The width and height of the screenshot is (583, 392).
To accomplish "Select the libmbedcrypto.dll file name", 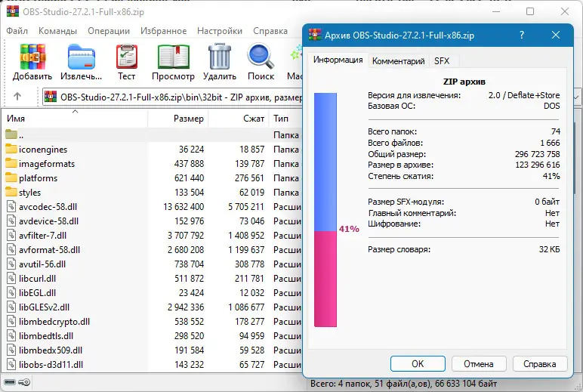I will (54, 321).
